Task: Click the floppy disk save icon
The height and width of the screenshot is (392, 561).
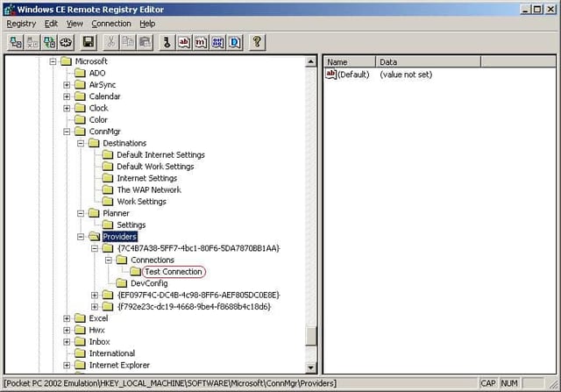Action: coord(89,42)
